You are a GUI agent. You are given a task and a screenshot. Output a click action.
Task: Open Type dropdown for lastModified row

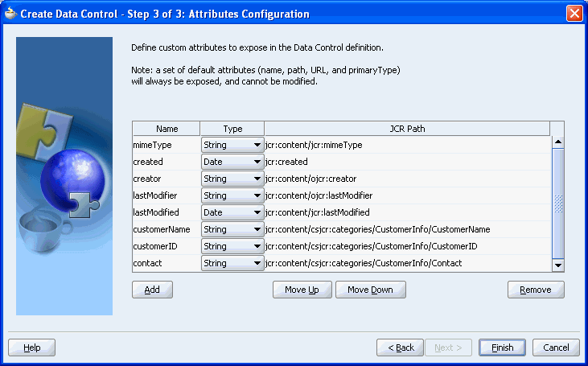click(232, 212)
